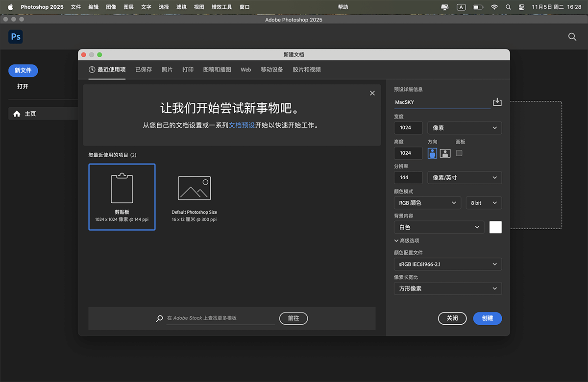Click the 创建 button

tap(488, 318)
